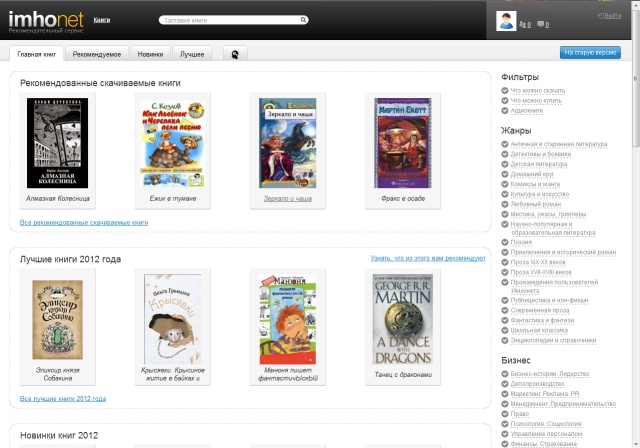Screen dimensions: 640x448
Task: Toggle genre Культура и искусство
Action: coord(535,194)
